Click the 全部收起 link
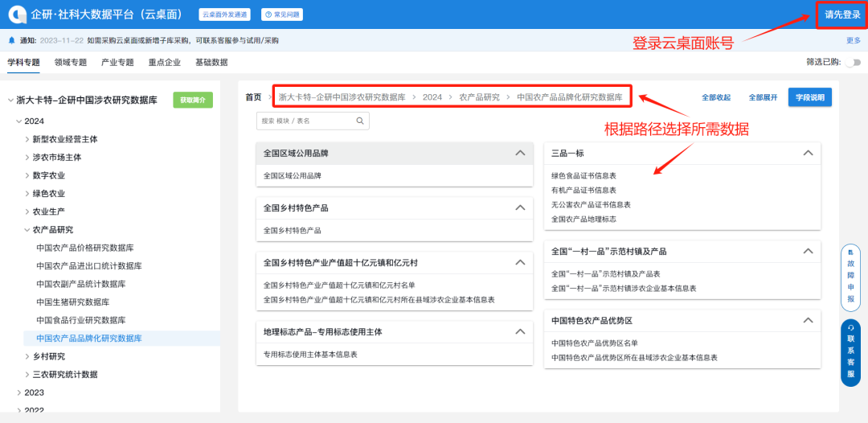Image resolution: width=868 pixels, height=423 pixels. [716, 97]
